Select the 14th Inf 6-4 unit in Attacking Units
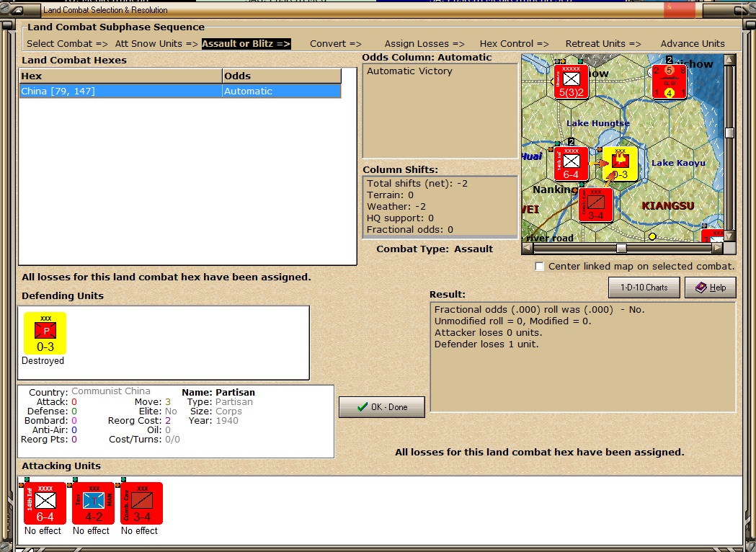Image resolution: width=756 pixels, height=552 pixels. click(45, 503)
